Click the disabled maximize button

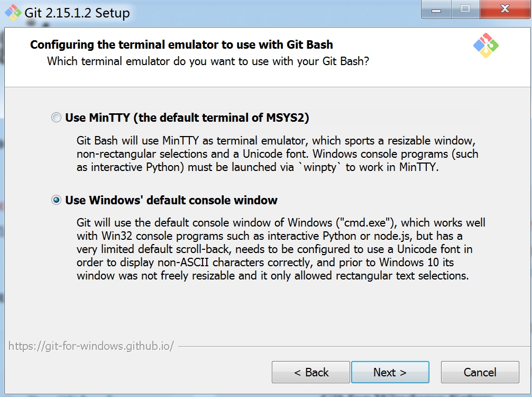465,9
